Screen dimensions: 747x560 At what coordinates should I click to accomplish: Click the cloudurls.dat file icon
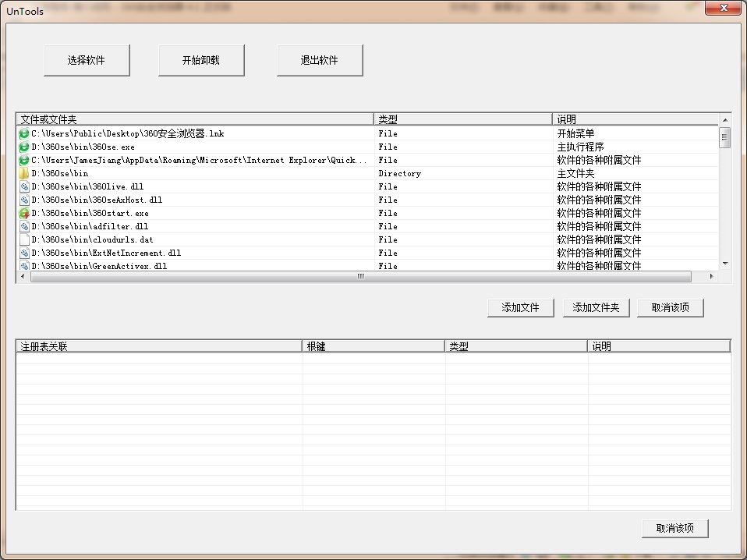pyautogui.click(x=24, y=239)
